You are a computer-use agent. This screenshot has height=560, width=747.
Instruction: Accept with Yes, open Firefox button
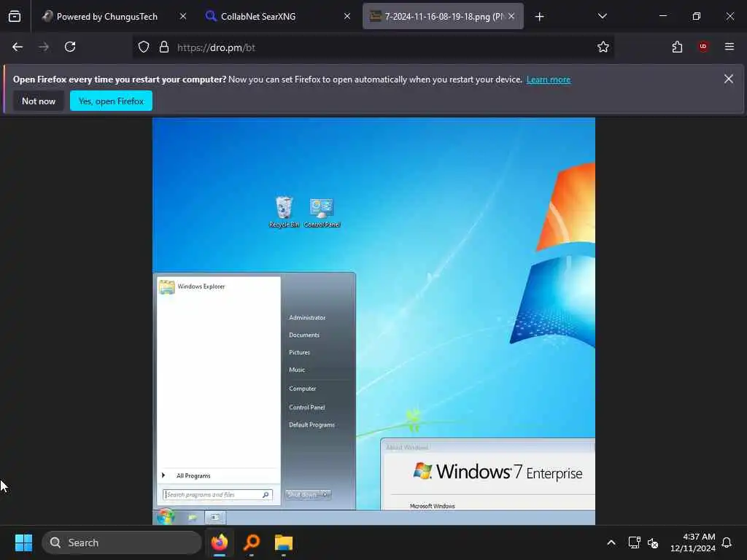point(111,101)
